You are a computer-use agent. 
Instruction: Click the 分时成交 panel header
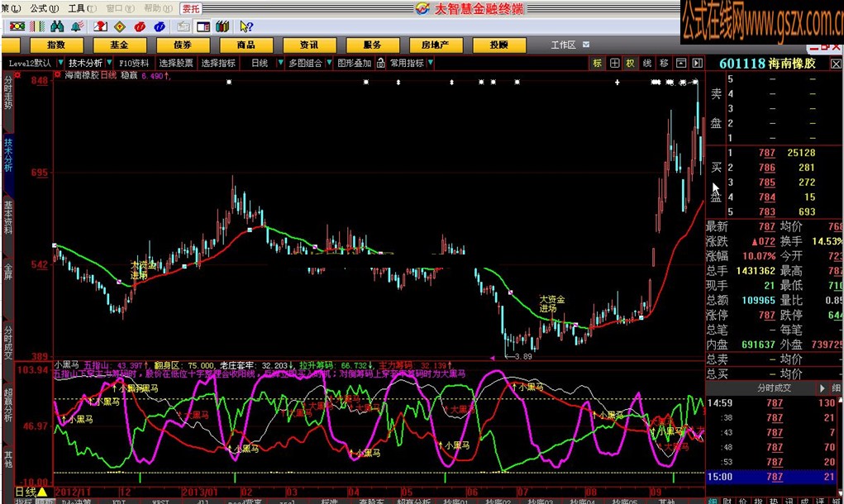(774, 388)
